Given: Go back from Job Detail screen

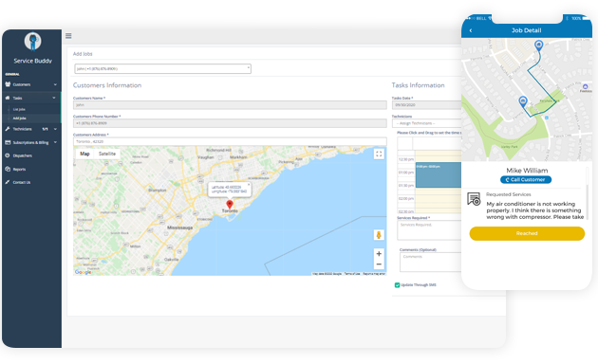Looking at the screenshot, I should (x=471, y=30).
